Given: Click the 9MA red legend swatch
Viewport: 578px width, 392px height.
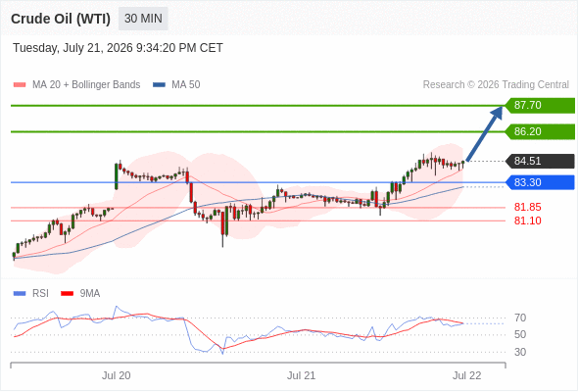Looking at the screenshot, I should 67,294.
